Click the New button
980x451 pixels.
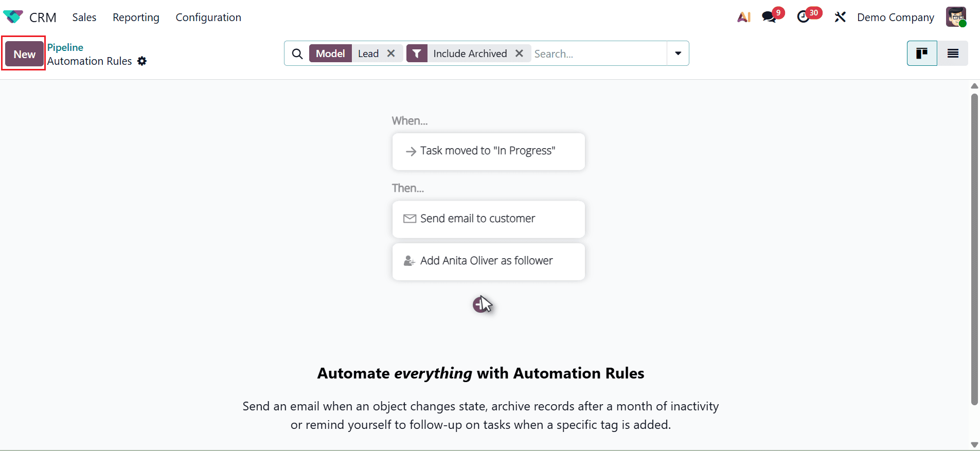point(23,53)
